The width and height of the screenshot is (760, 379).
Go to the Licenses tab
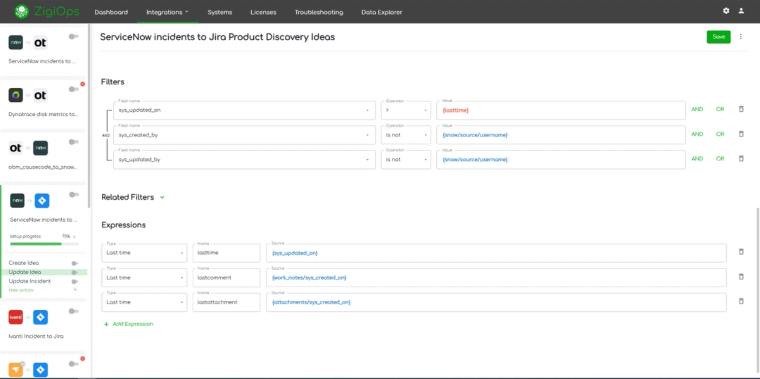coord(263,12)
